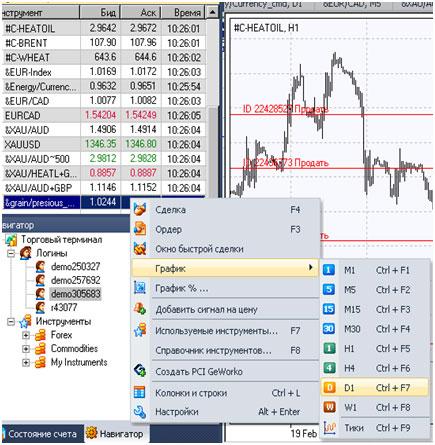Viewport: 435px width, 445px height.
Task: Open the График submenu item
Action: click(x=225, y=268)
